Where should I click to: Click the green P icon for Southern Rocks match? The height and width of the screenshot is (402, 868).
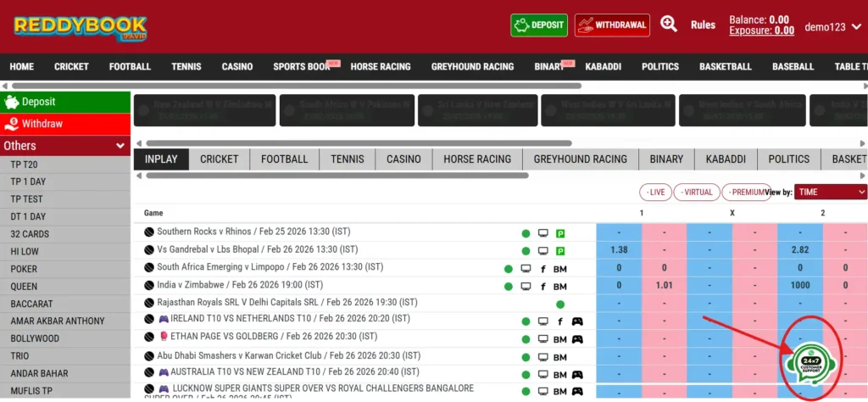click(560, 232)
